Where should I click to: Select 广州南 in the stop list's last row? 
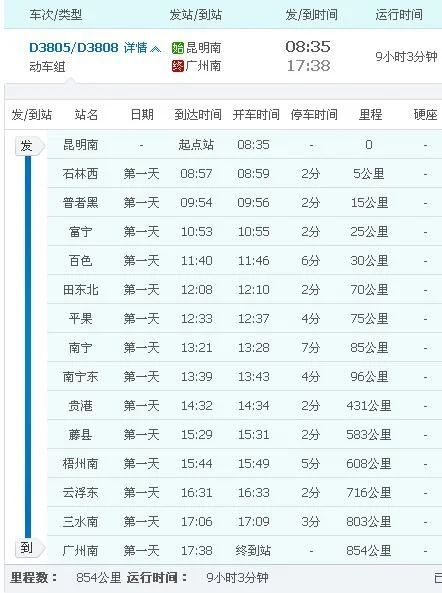click(x=81, y=551)
